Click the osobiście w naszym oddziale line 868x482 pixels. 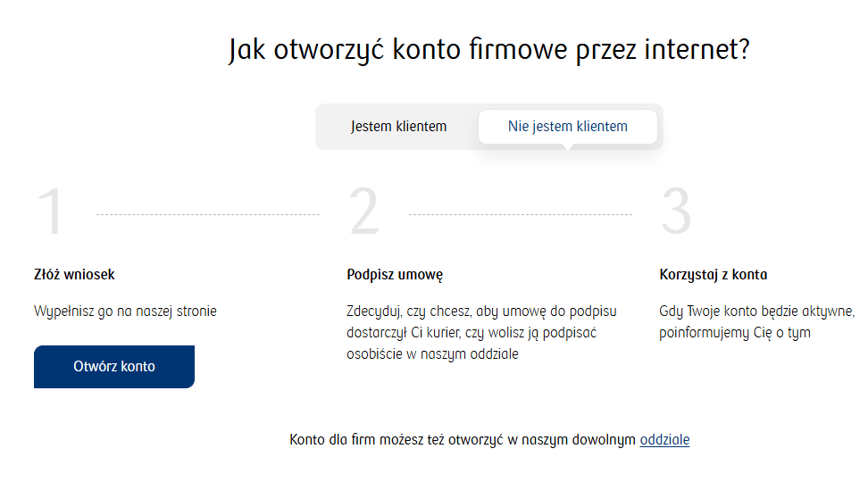[x=432, y=354]
